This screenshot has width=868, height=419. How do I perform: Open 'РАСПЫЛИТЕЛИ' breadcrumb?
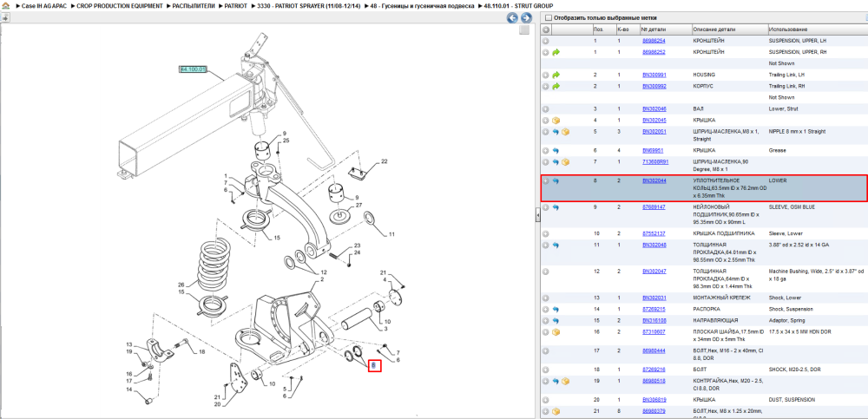point(194,5)
